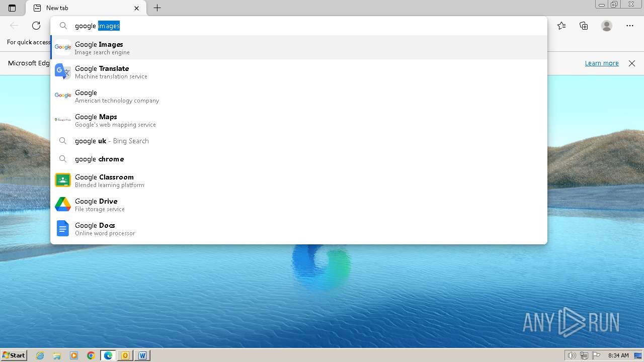Open Microsoft Word from the taskbar

click(x=142, y=355)
